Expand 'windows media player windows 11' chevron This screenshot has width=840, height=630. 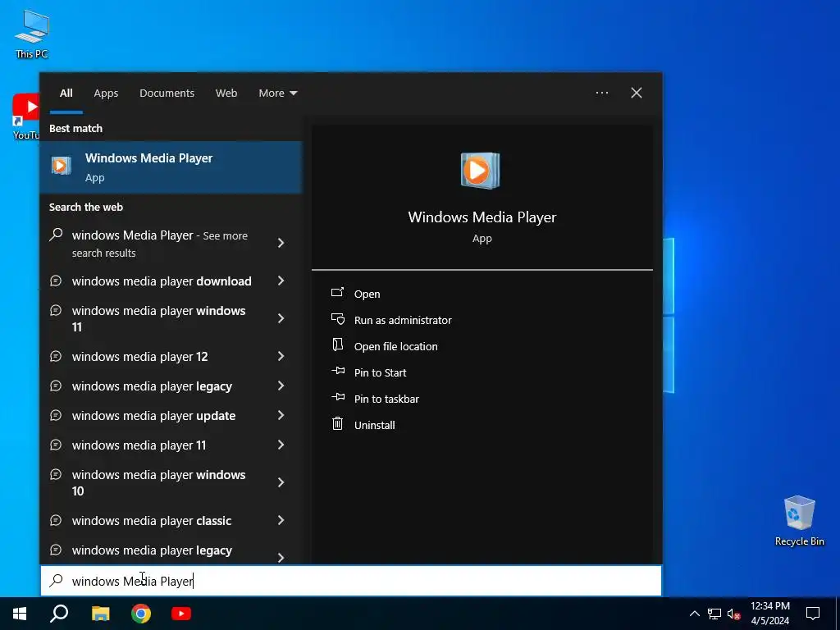281,319
